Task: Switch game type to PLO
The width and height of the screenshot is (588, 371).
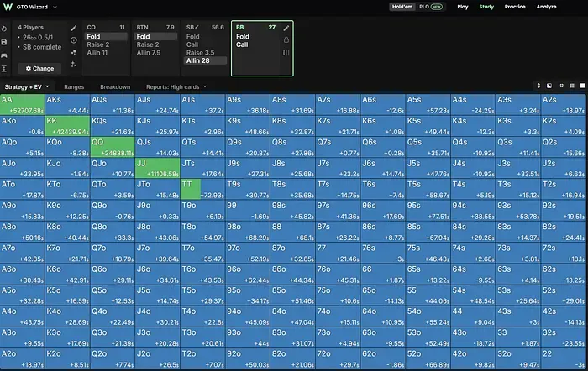Action: 430,7
